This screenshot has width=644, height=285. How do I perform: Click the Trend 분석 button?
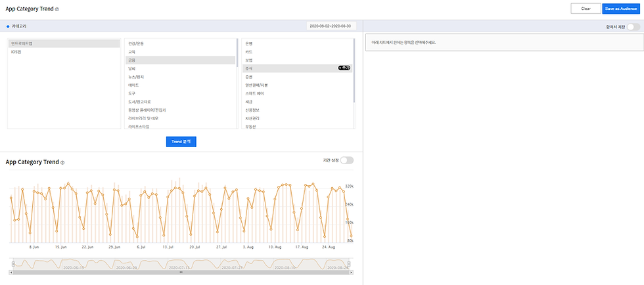coord(181,142)
